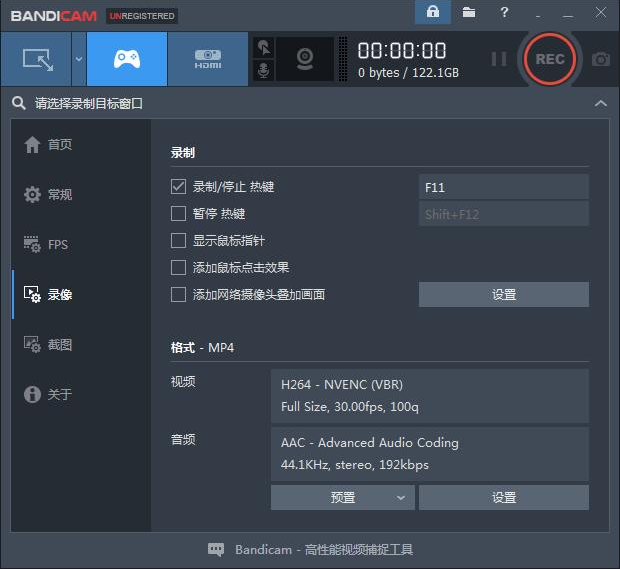Click the 0 bytes / 122.1GB storage text
Viewport: 620px width, 570px height.
(408, 73)
